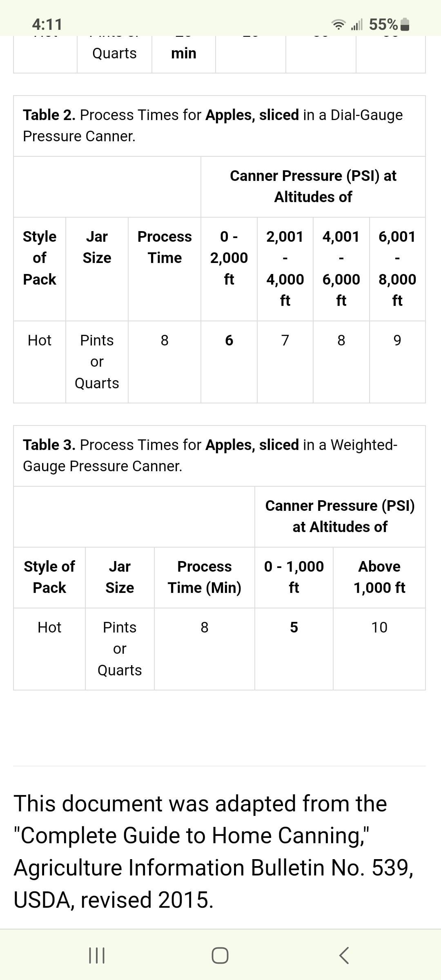Viewport: 441px width, 980px height.
Task: Tap the 55% battery percentage text
Action: (x=383, y=24)
